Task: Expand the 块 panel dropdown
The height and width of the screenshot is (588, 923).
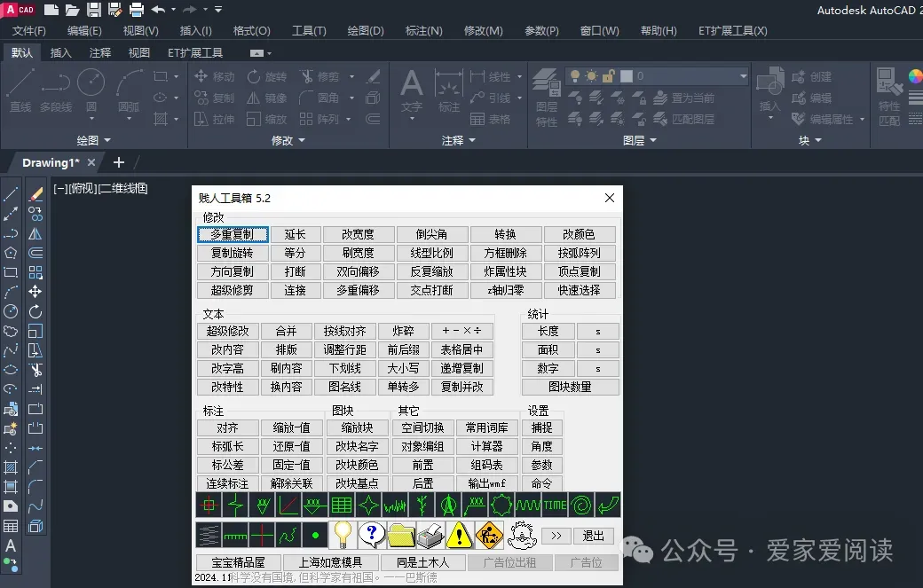Action: click(x=809, y=140)
